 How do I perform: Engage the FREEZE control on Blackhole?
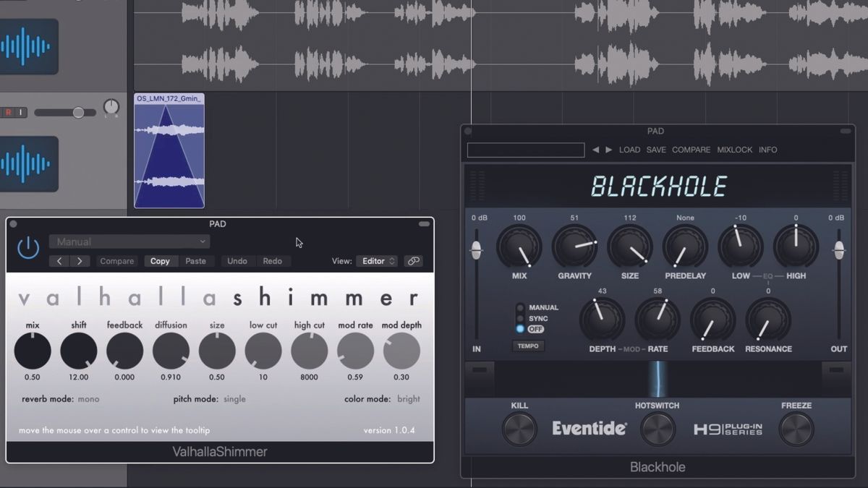[796, 428]
